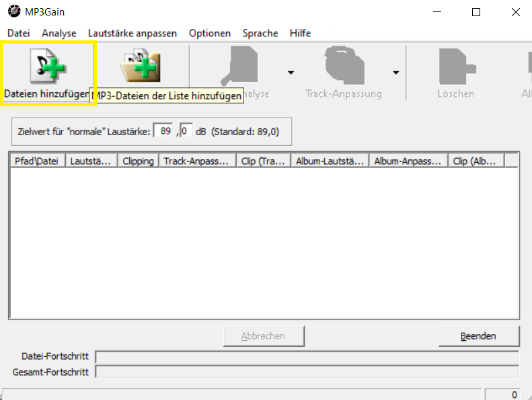Open the Lautstärke anpassen menu
Image resolution: width=532 pixels, height=400 pixels.
coord(132,33)
